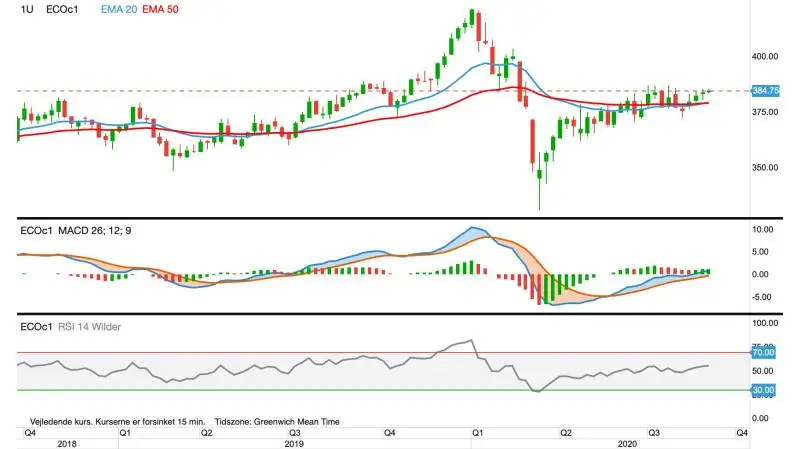
Task: Click the 1U interval label
Action: pos(27,9)
